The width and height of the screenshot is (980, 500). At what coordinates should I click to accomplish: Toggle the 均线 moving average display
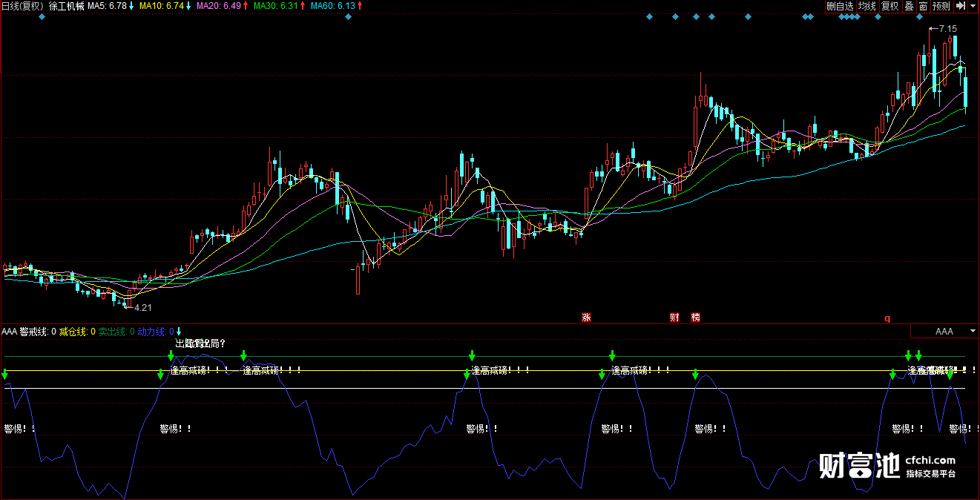[x=866, y=6]
